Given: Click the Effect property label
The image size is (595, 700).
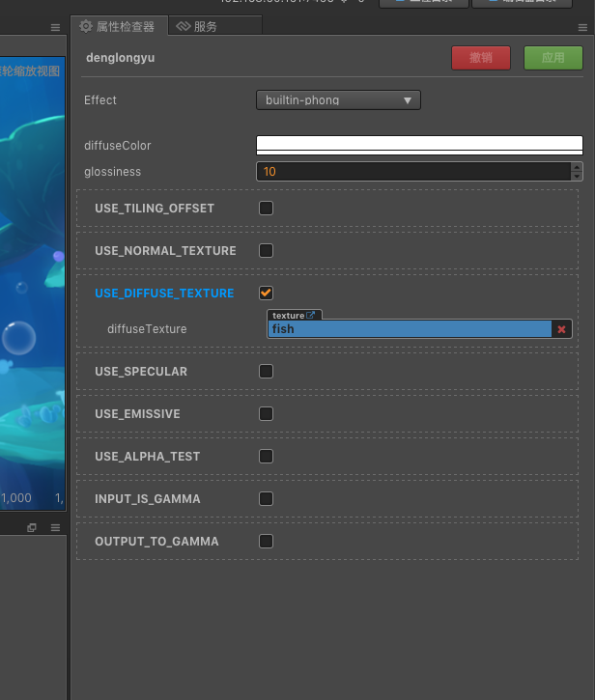Looking at the screenshot, I should tap(100, 100).
